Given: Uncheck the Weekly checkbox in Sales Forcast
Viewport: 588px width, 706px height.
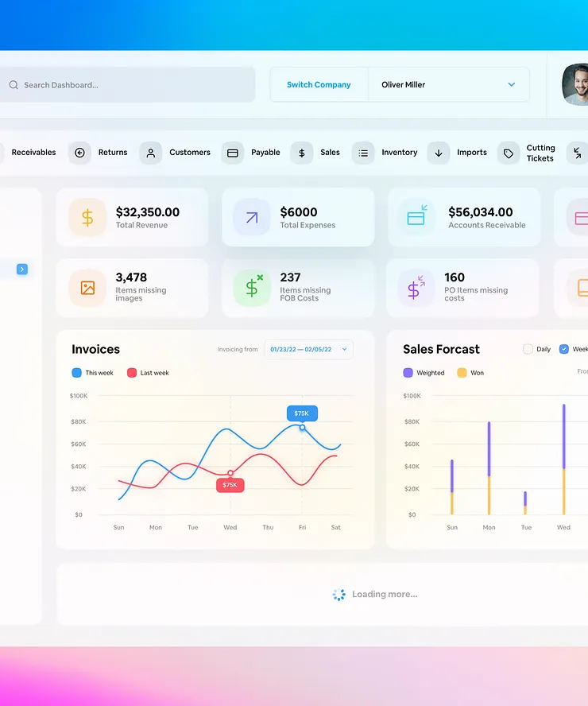Looking at the screenshot, I should (563, 349).
